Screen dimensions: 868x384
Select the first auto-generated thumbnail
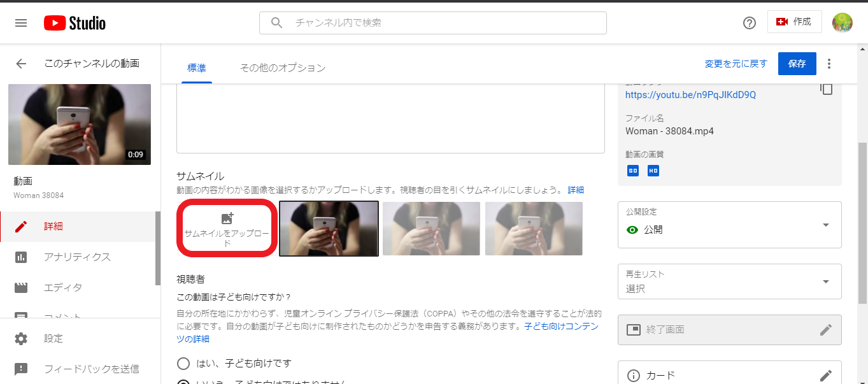pyautogui.click(x=329, y=229)
